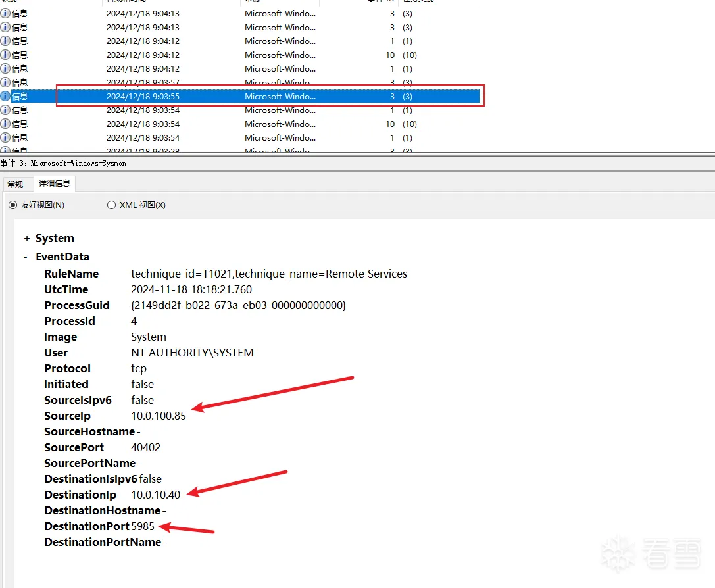Click the SourceHostname field label
The width and height of the screenshot is (715, 588).
pyautogui.click(x=90, y=431)
